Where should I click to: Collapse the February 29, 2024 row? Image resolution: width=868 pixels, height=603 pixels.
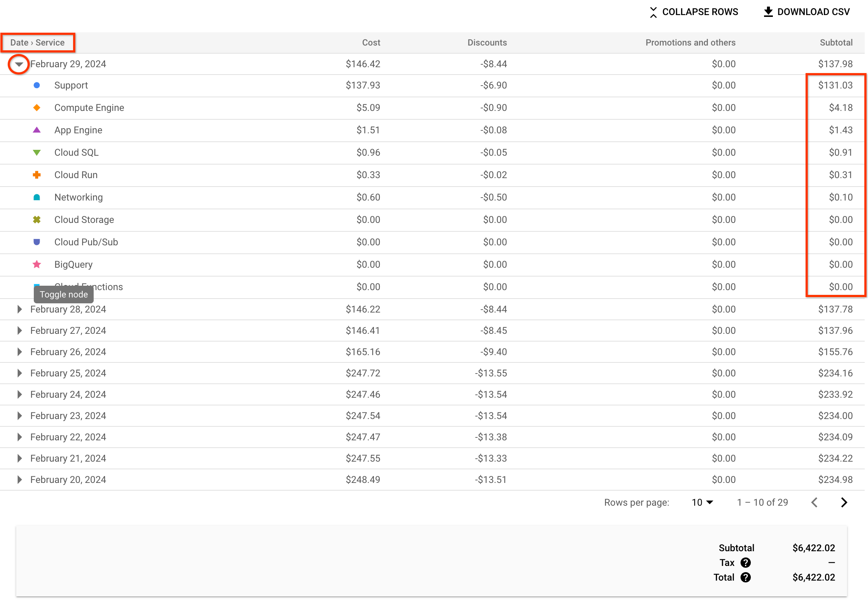click(x=20, y=64)
